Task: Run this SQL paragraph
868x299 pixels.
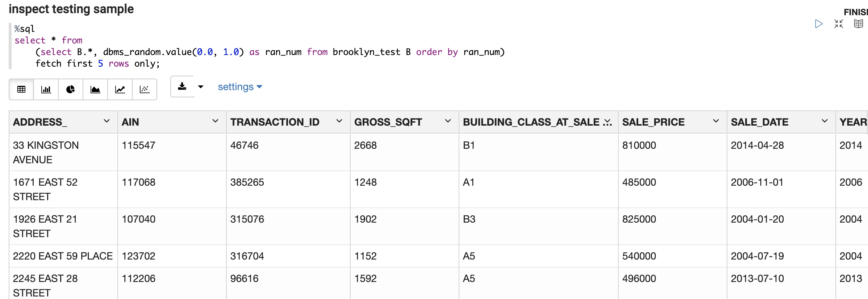Action: [818, 24]
